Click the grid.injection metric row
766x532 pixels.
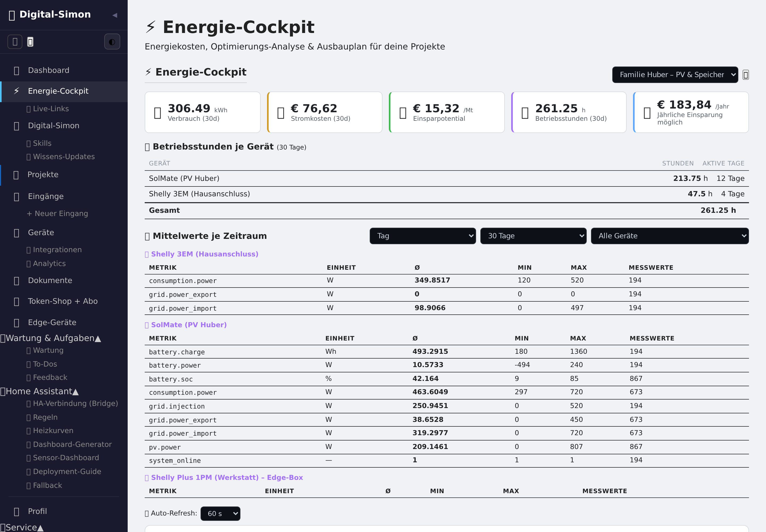point(447,406)
